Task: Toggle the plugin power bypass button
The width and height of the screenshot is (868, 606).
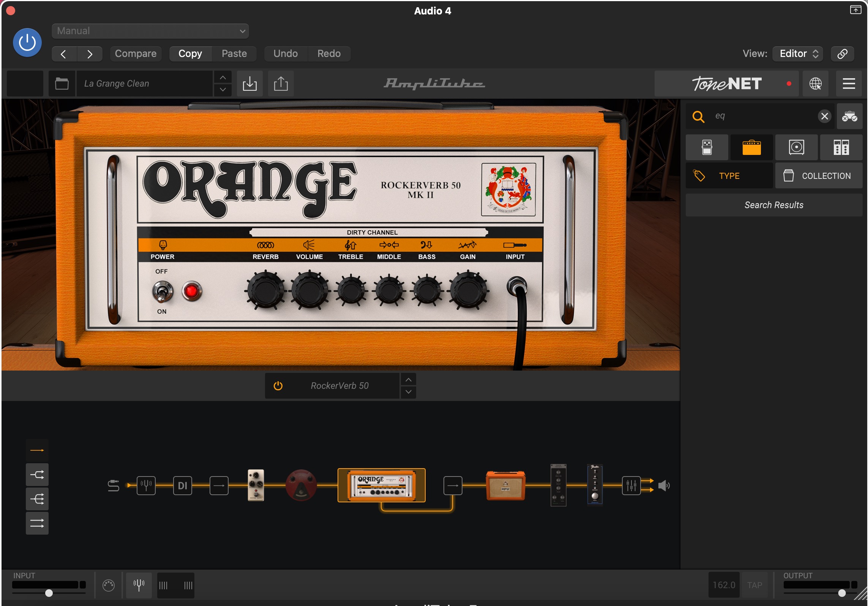Action: (27, 42)
